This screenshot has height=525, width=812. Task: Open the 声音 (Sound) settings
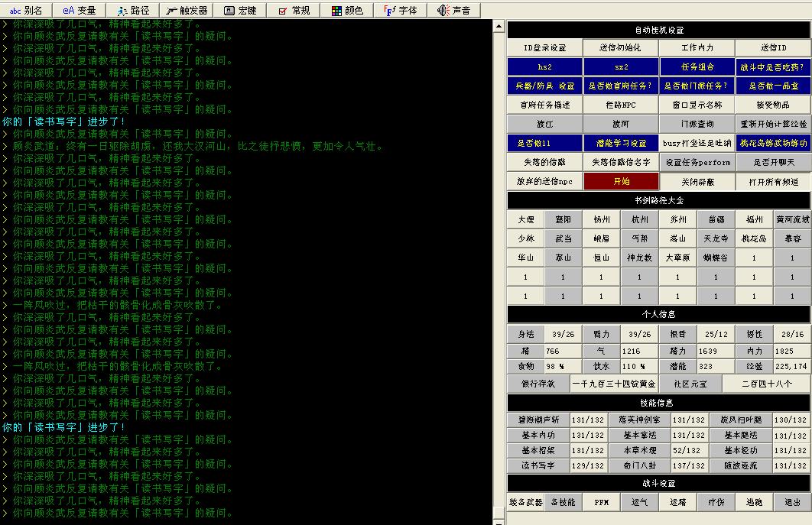(x=454, y=10)
